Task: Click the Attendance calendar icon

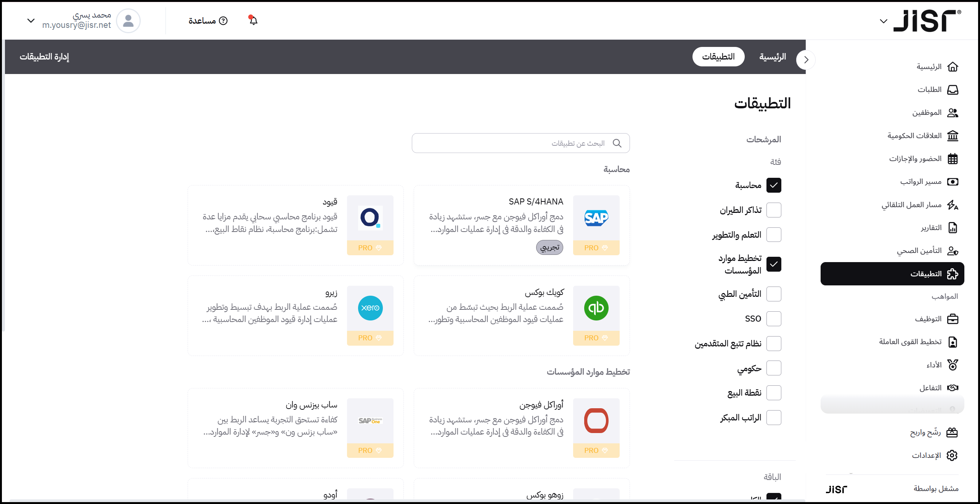Action: tap(953, 159)
